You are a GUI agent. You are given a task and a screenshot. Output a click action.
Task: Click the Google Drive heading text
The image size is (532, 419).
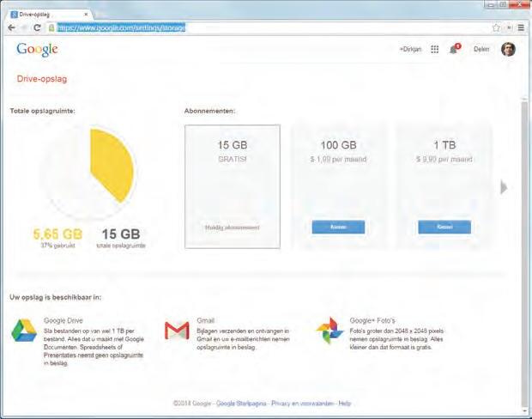(63, 320)
